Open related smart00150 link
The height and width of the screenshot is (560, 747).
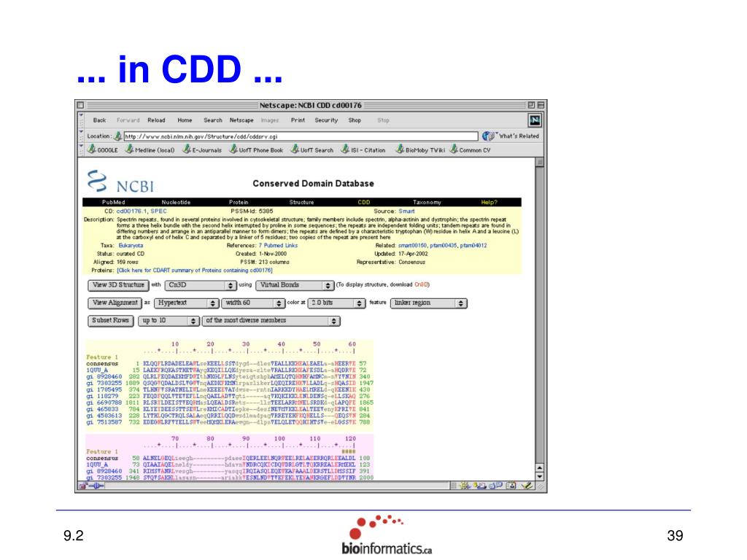tap(413, 246)
